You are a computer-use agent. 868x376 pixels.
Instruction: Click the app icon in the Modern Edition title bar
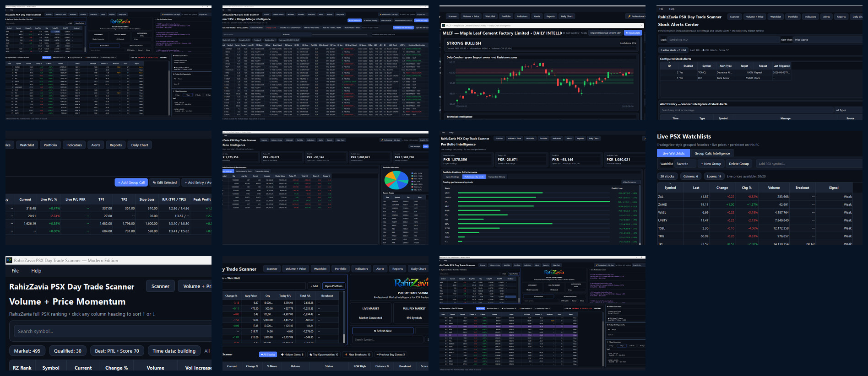tap(9, 260)
